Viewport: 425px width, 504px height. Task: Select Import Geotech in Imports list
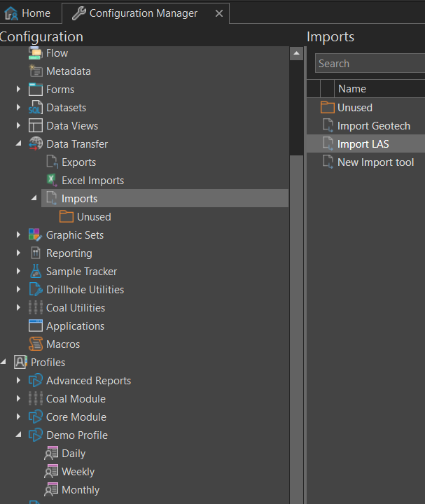point(373,126)
